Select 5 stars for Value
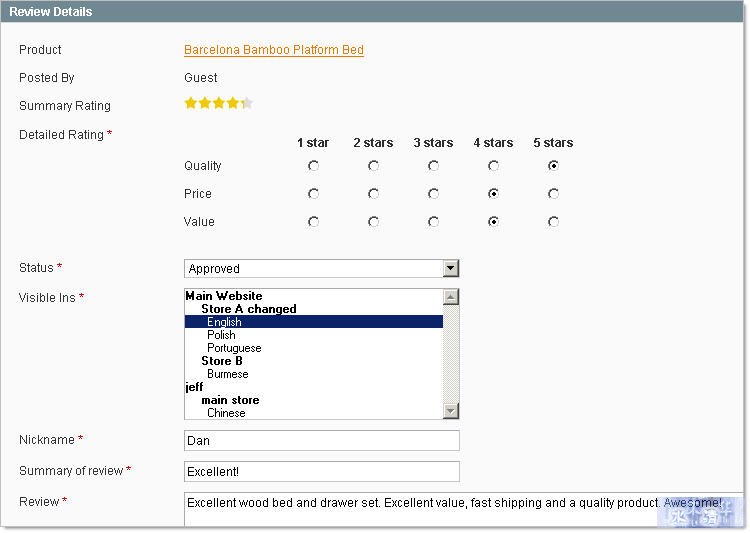This screenshot has height=533, width=750. click(x=553, y=222)
